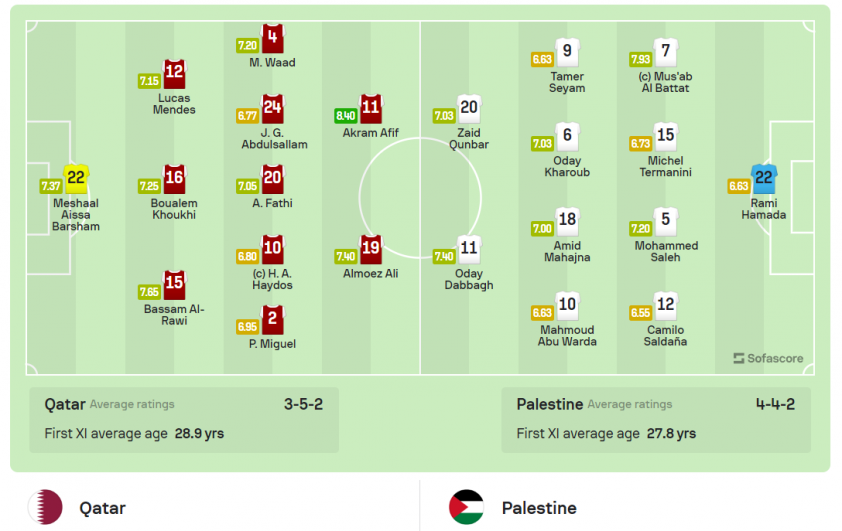Select the Palestine 4-4-2 formation text

[x=775, y=404]
